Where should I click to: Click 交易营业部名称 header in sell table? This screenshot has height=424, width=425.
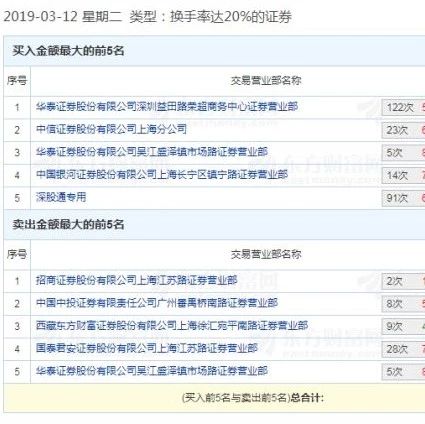(x=266, y=255)
